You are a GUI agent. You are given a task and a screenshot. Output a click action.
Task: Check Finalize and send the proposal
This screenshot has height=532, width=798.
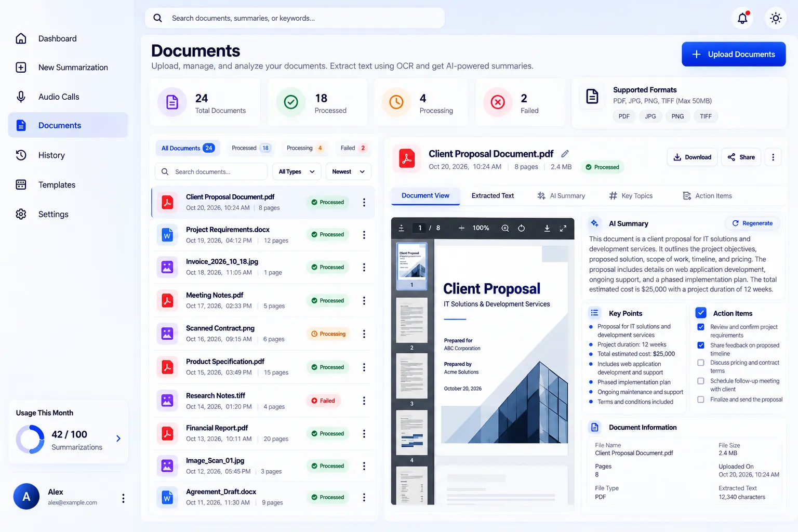pyautogui.click(x=701, y=400)
